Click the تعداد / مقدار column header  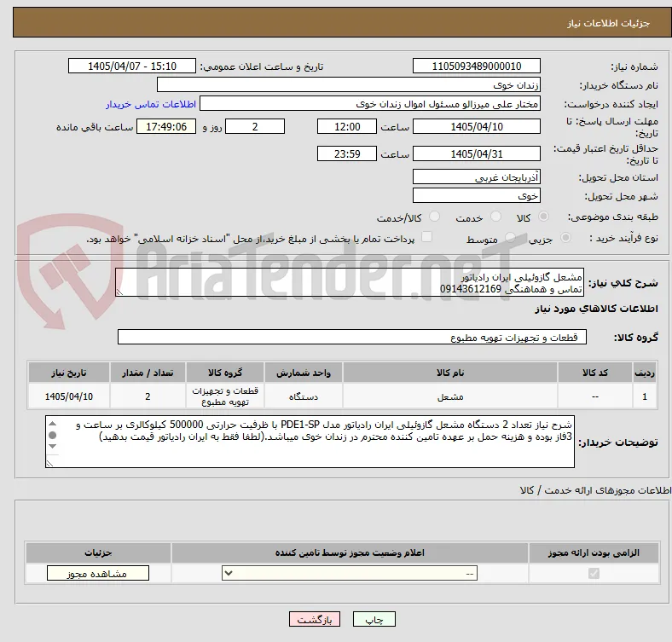point(148,373)
